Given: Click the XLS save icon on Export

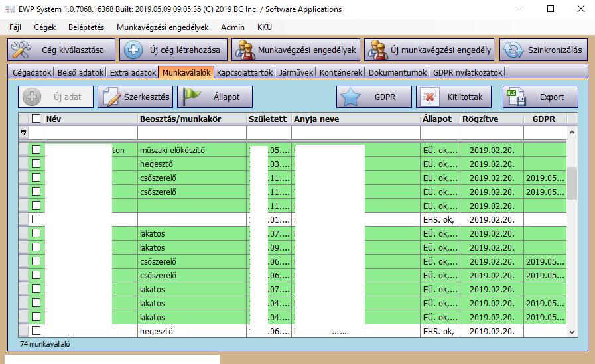Looking at the screenshot, I should (x=516, y=97).
